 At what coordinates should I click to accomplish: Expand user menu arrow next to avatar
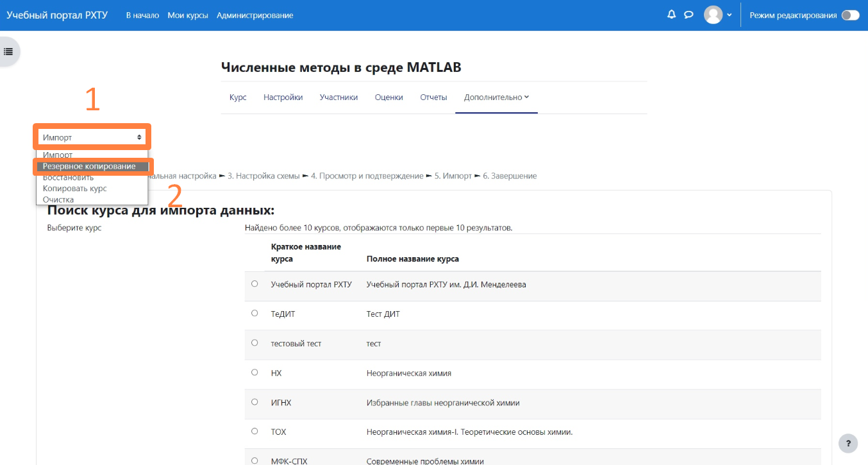click(x=730, y=15)
